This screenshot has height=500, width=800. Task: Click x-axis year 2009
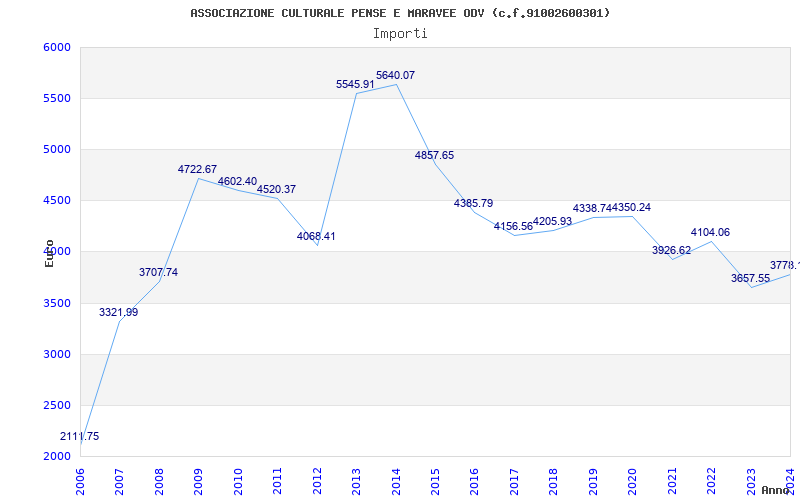pyautogui.click(x=198, y=482)
